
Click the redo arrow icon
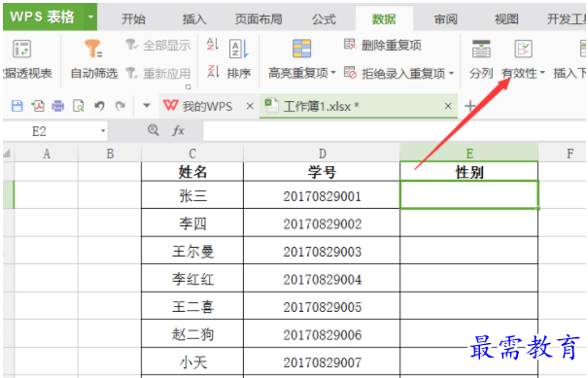tap(120, 106)
